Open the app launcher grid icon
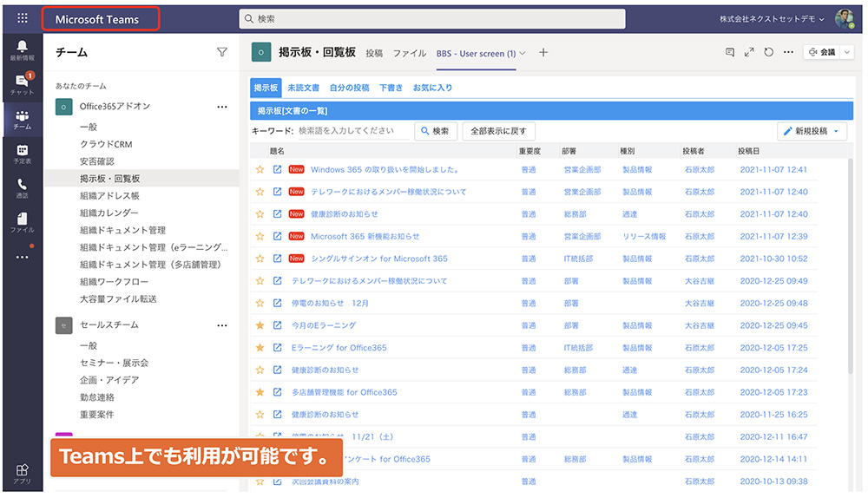Viewport: 868px width, 498px height. click(23, 18)
